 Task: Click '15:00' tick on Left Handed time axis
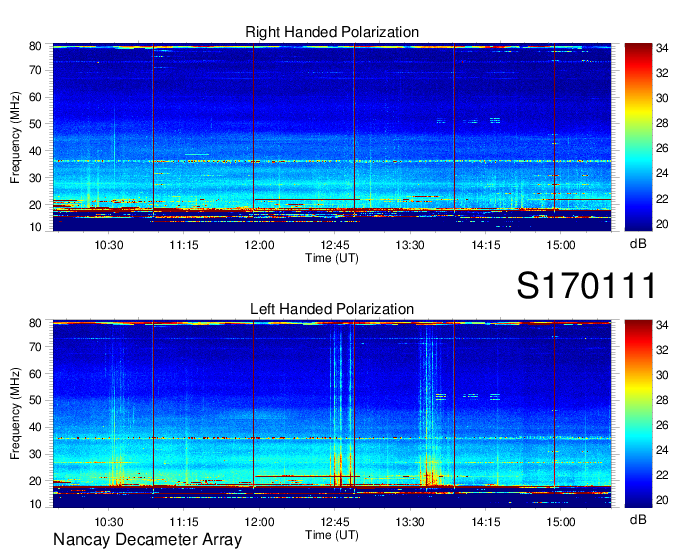(561, 522)
